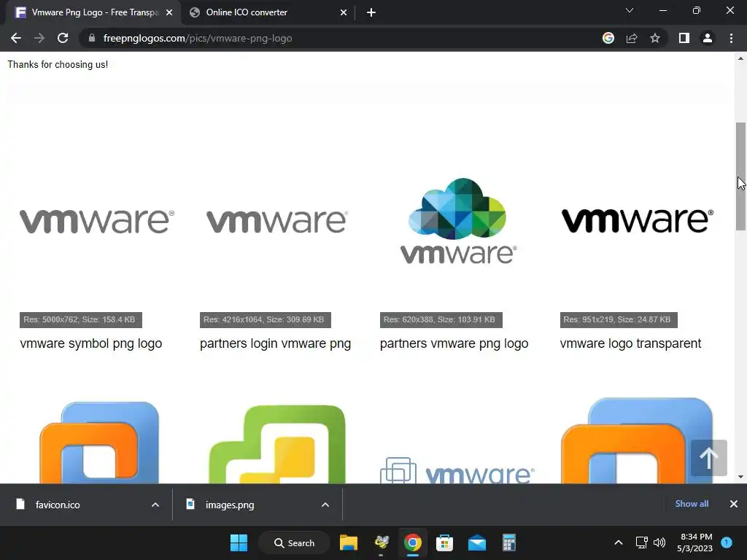Show hidden system tray icons
This screenshot has width=747, height=560.
[619, 542]
